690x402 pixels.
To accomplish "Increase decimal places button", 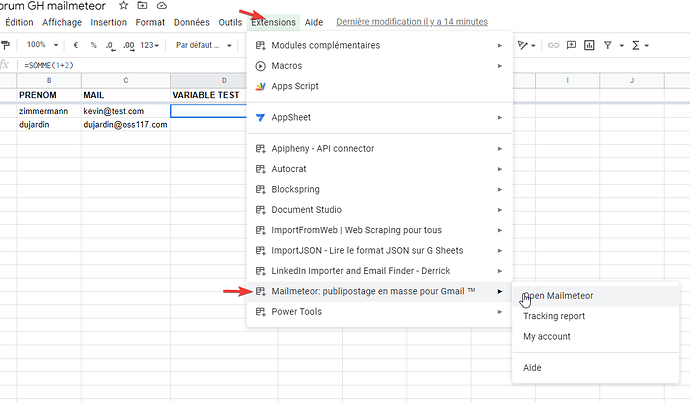I will (128, 46).
